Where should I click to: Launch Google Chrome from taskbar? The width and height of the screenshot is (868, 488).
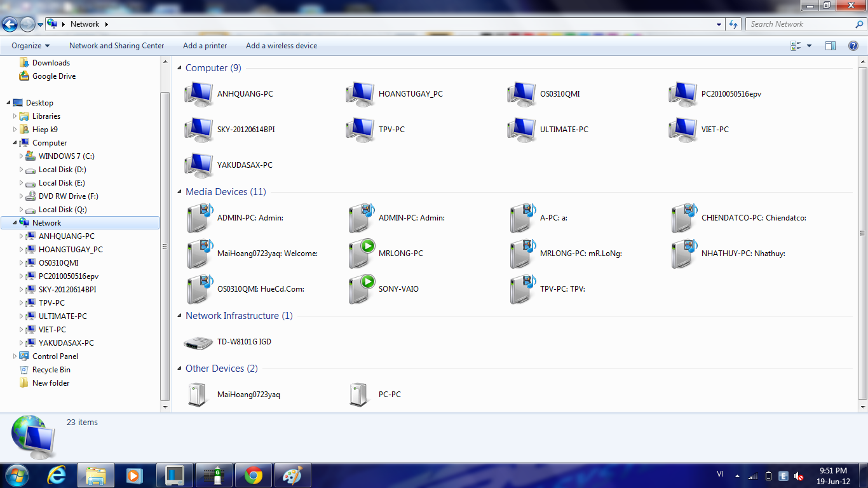pyautogui.click(x=254, y=475)
